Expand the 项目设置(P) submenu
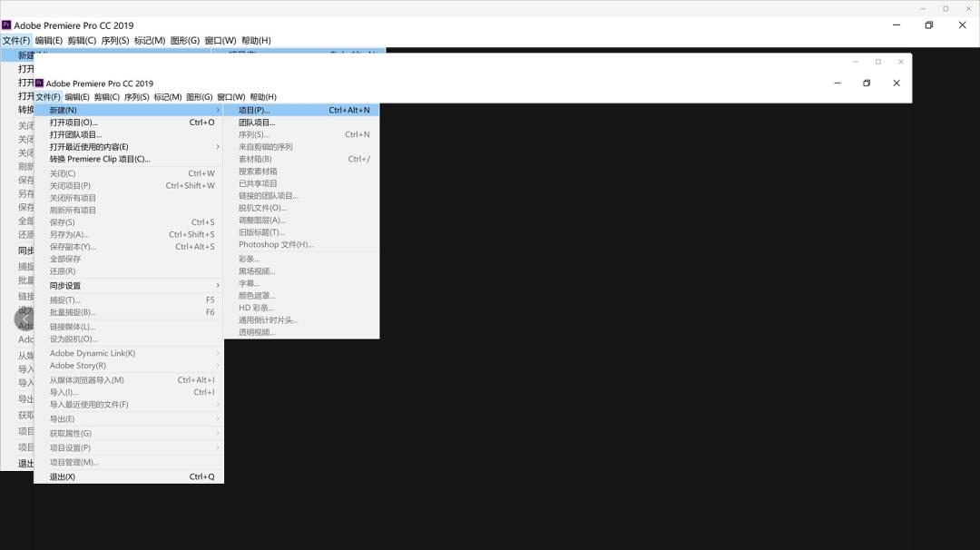The image size is (980, 550). tap(129, 447)
